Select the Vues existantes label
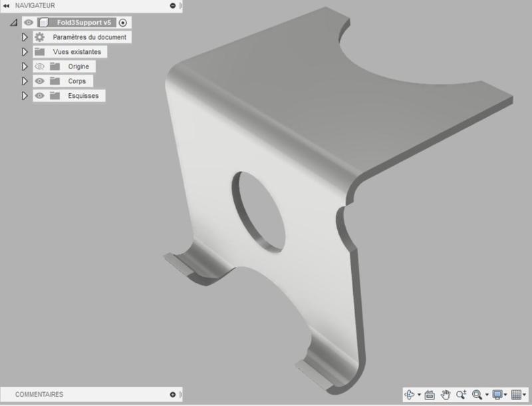 pos(77,52)
